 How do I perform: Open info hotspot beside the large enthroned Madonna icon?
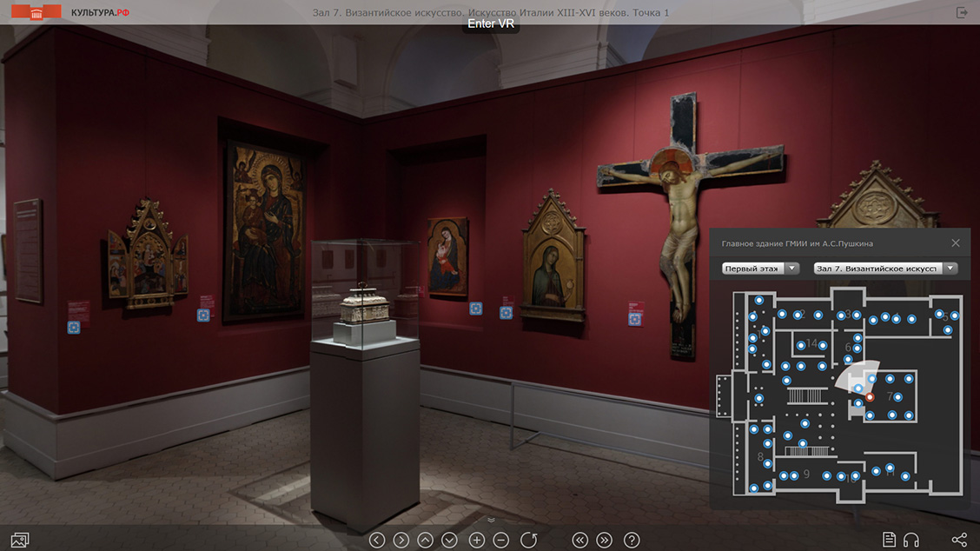(203, 315)
